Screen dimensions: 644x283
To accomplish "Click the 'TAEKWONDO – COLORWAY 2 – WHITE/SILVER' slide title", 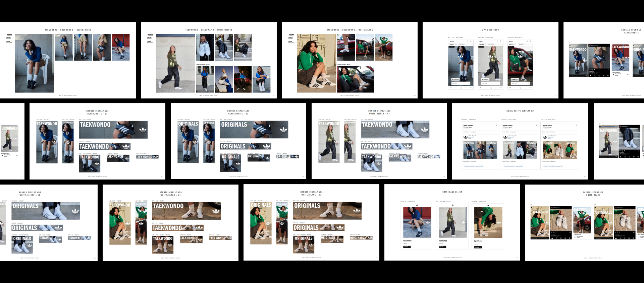I will 209,30.
